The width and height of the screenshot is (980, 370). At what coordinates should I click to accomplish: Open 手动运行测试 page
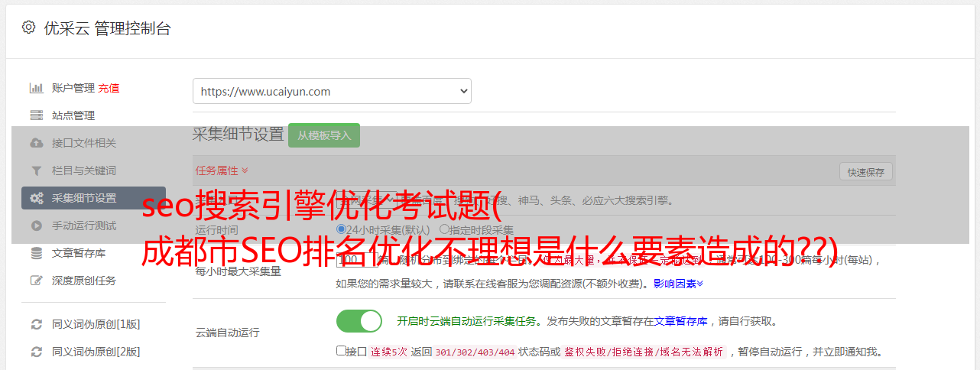[x=84, y=226]
